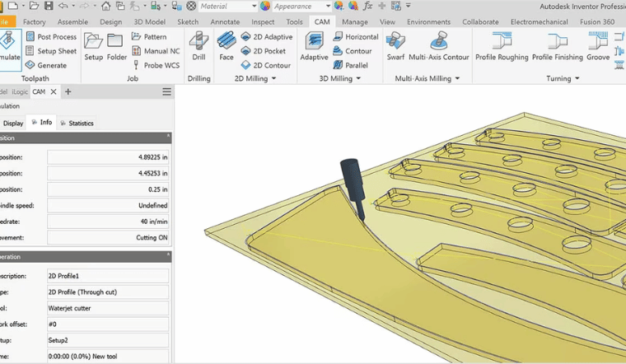The width and height of the screenshot is (626, 364).
Task: Select the Swarf tool
Action: point(395,47)
